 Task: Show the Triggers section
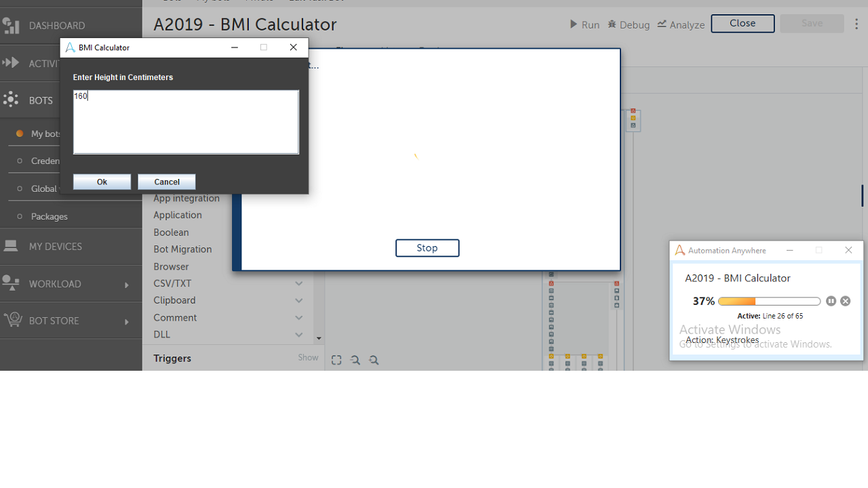308,358
